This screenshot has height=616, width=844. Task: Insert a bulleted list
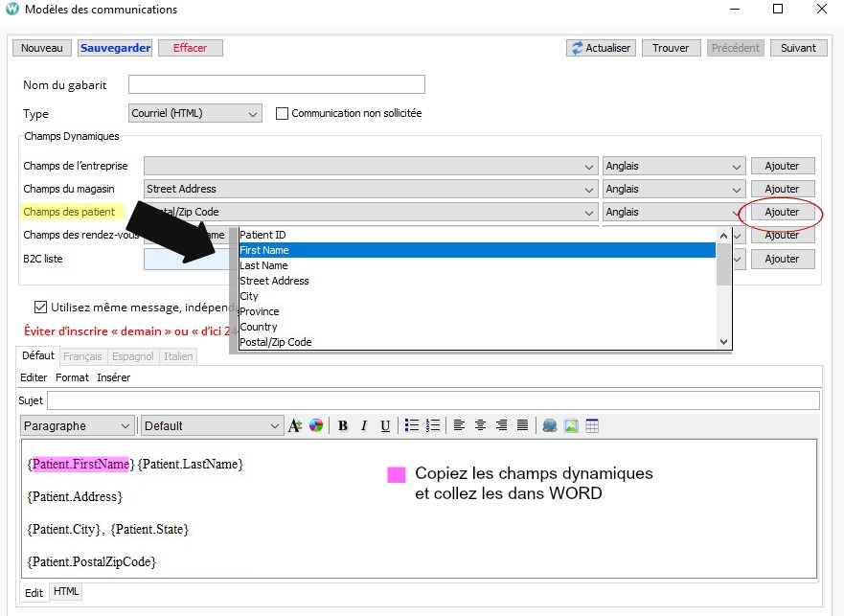[x=412, y=426]
